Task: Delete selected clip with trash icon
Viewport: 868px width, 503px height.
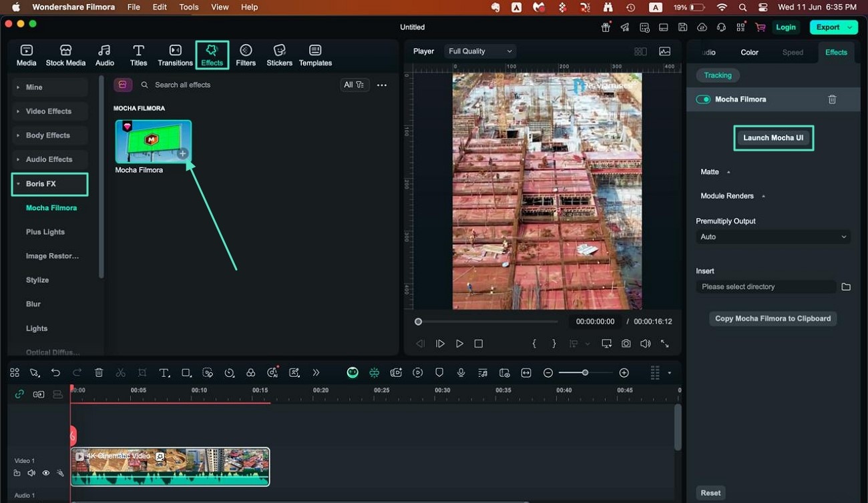Action: pos(99,373)
